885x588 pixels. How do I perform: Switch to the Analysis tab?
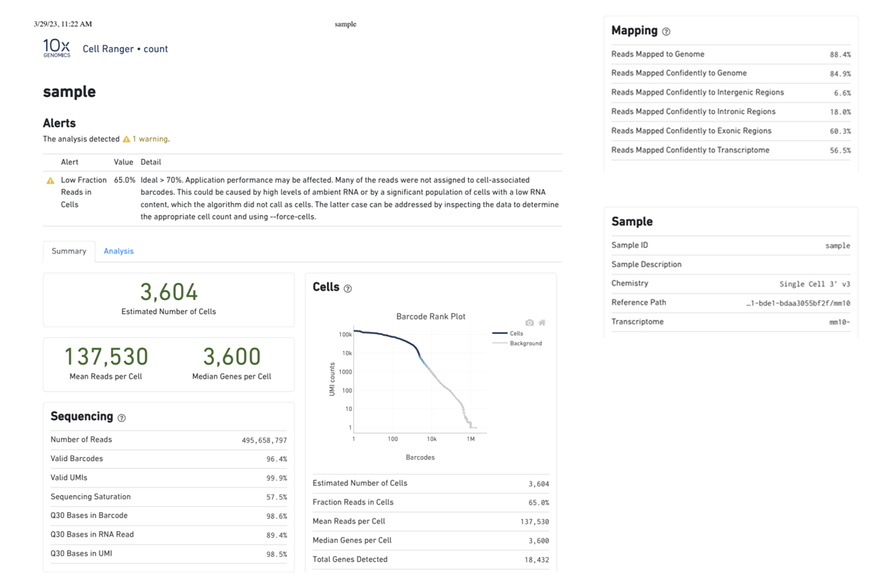tap(118, 251)
